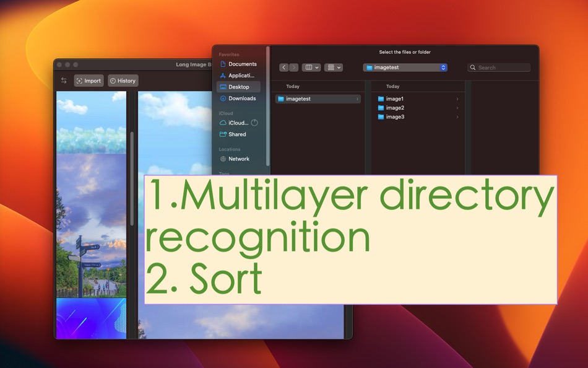Click the Applications icon in sidebar
588x368 pixels.
[x=223, y=76]
